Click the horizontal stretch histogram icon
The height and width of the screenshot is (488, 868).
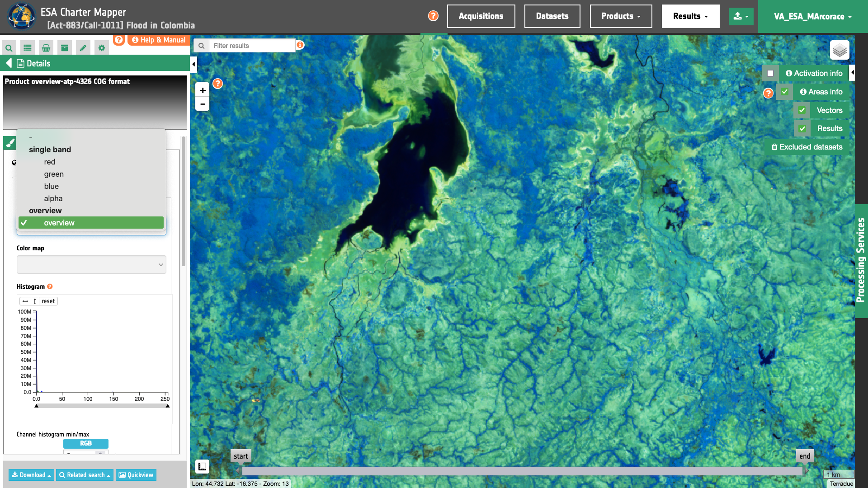coord(25,301)
